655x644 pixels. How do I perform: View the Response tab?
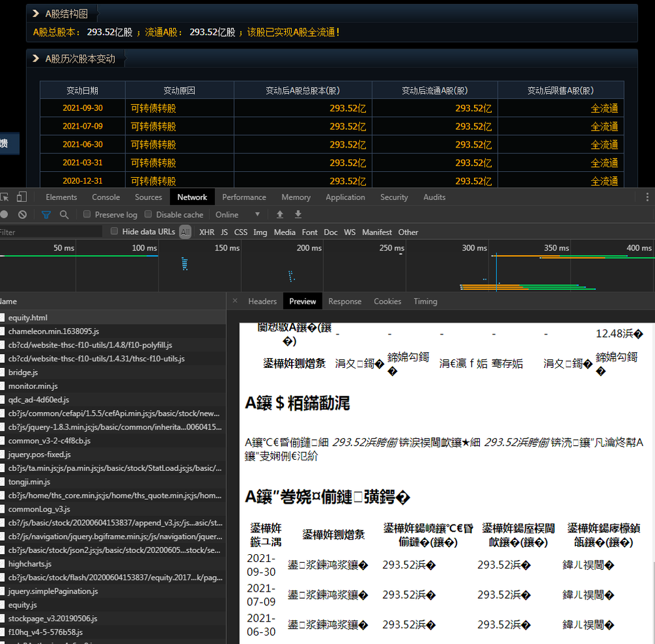(x=345, y=301)
